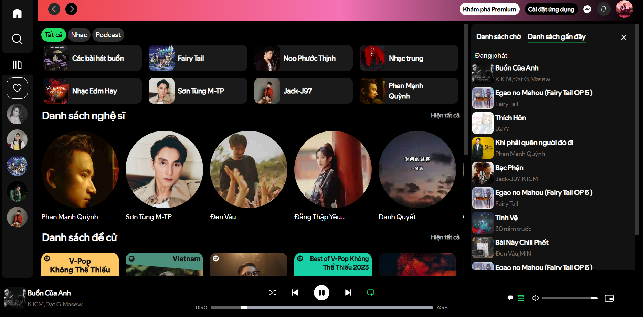
Task: Open the Search icon in sidebar
Action: [x=17, y=39]
